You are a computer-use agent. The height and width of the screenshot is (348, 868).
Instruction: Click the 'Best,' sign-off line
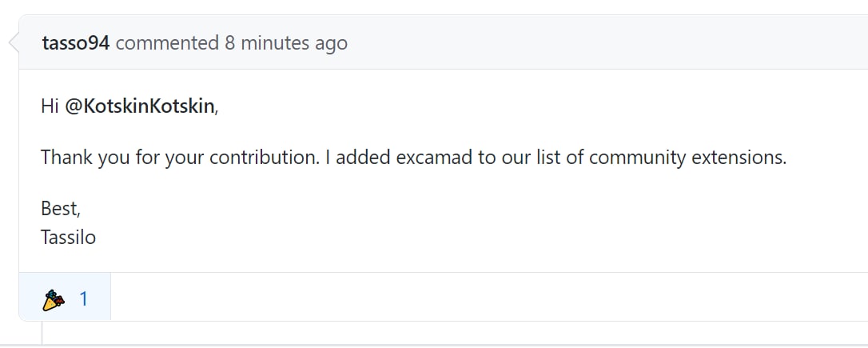tap(60, 209)
